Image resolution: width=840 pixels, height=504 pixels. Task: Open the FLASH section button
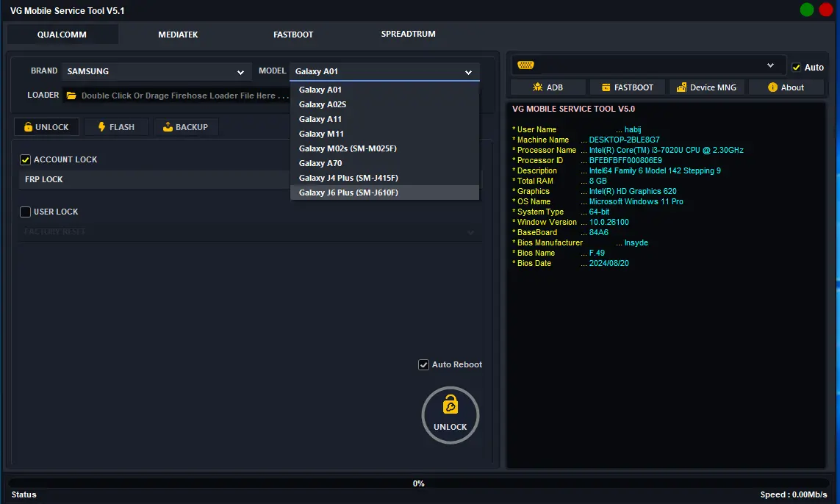[x=116, y=127]
